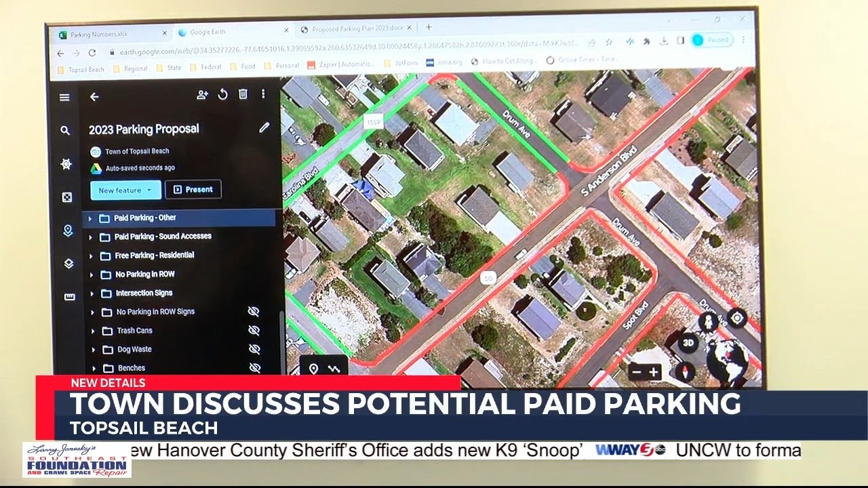Screen dimensions: 868x488
Task: Go back from the project panel
Action: pos(94,96)
